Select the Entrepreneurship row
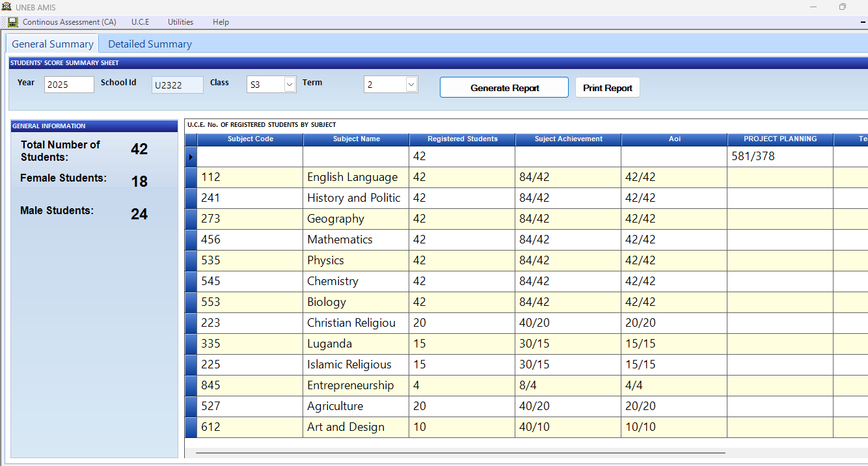 pos(190,385)
